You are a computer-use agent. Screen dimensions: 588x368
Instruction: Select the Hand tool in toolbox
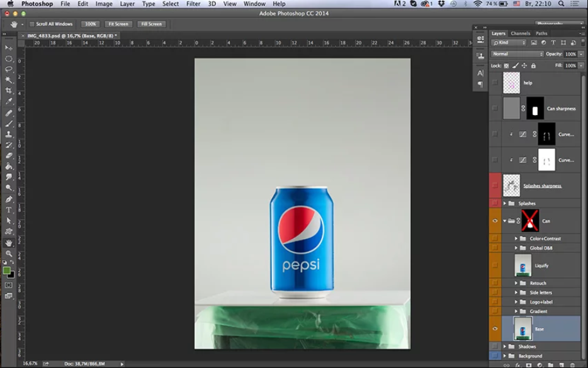9,243
